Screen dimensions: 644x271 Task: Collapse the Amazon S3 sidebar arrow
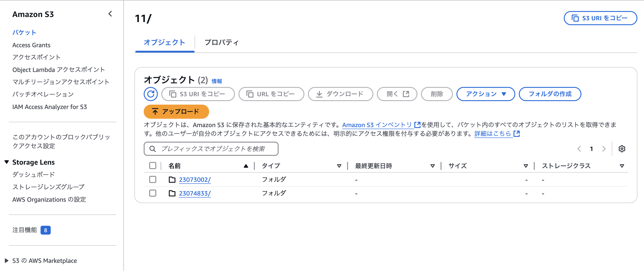[x=110, y=14]
